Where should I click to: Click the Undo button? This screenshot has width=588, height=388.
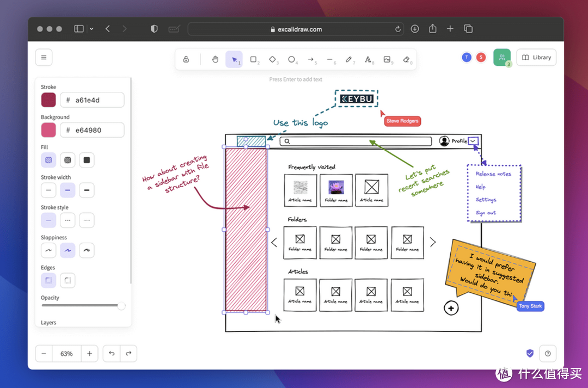pos(111,353)
